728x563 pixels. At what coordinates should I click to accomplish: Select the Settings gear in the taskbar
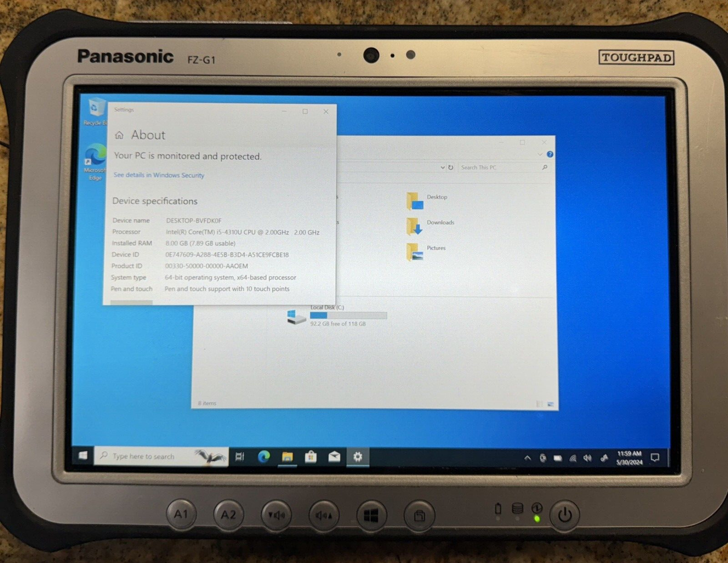point(358,456)
